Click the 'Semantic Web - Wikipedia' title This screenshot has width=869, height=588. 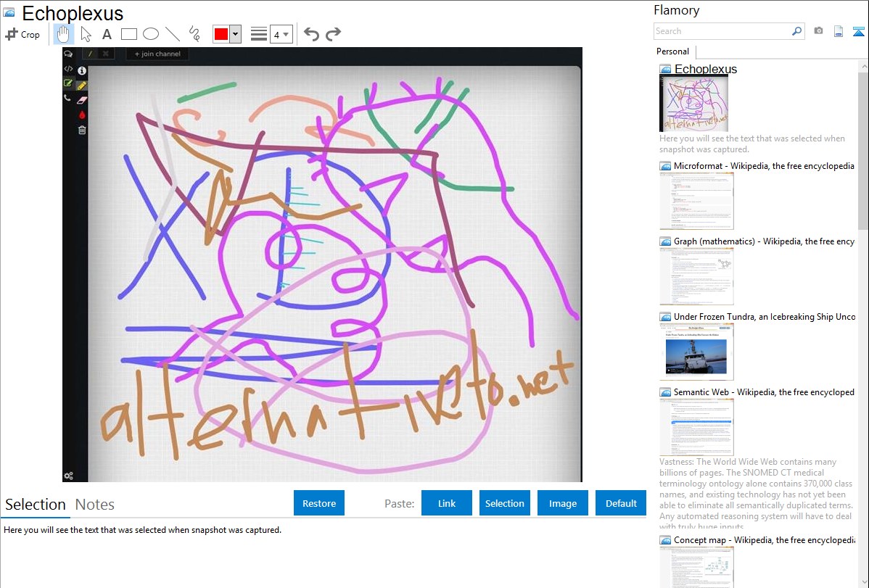(764, 392)
